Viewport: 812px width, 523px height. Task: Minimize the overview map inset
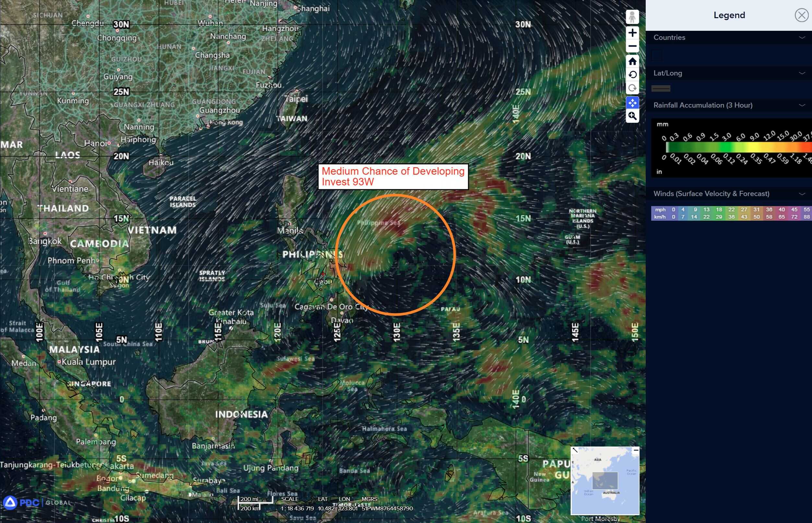coord(636,450)
